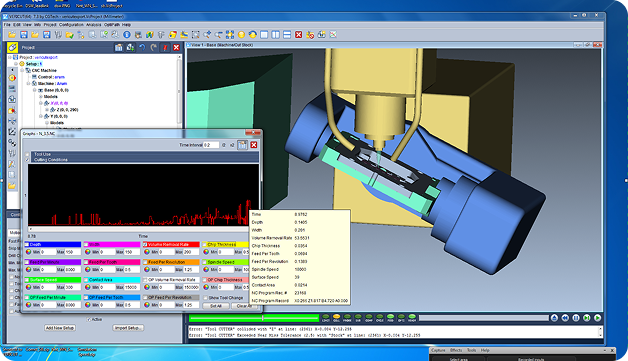Click the red X icon in main toolbar
Viewport: 628px width, 361px height.
click(298, 35)
